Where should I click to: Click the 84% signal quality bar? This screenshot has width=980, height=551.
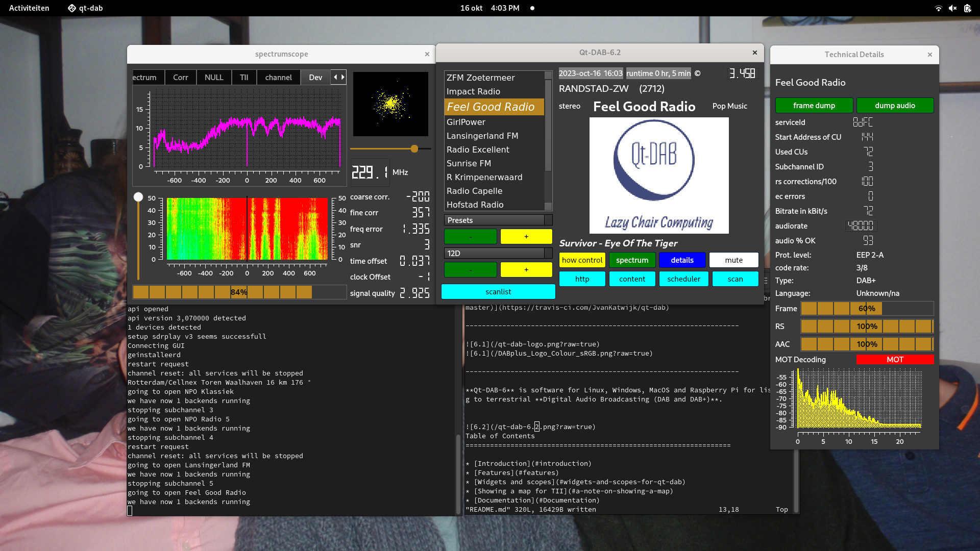pos(239,292)
